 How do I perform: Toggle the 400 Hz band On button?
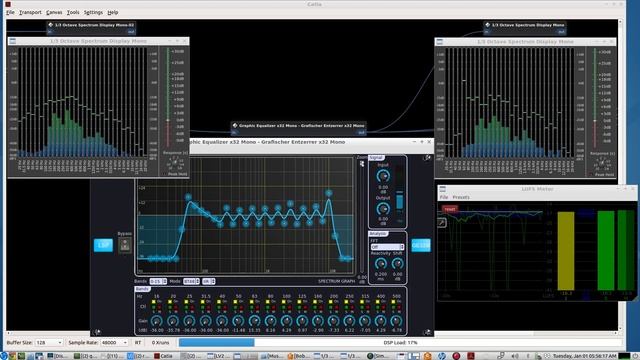(x=378, y=302)
